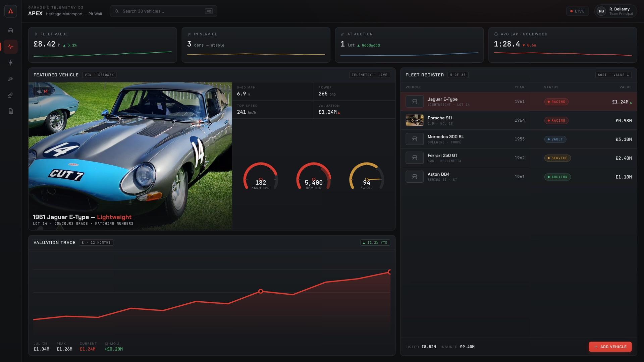Click the At Auction card gavel icon
Viewport: 644px width, 362px height.
coord(342,34)
